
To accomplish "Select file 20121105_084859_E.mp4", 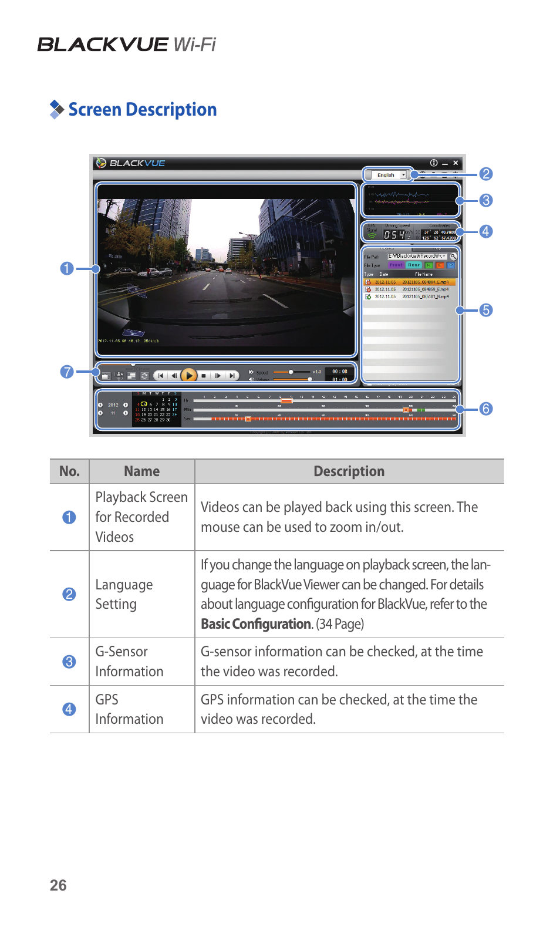I will (410, 289).
